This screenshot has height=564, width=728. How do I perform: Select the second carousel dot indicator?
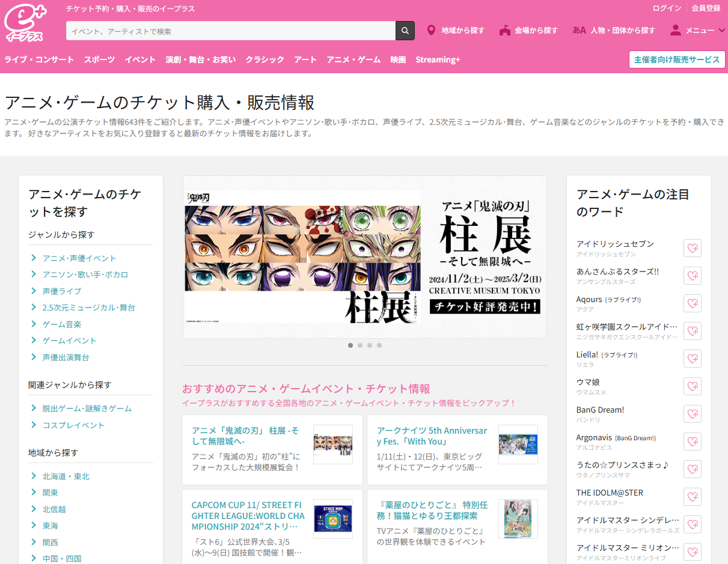(x=360, y=345)
